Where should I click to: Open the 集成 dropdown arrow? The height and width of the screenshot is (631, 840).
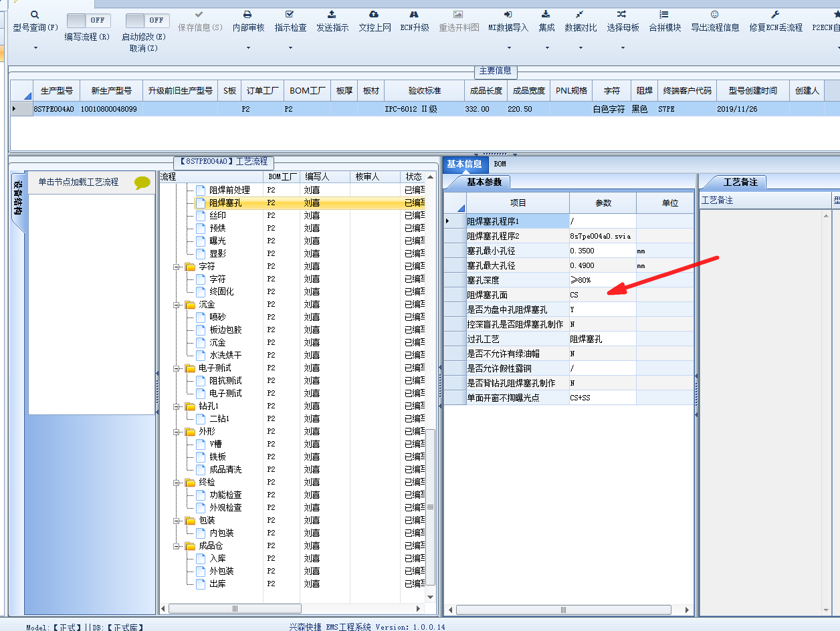point(546,47)
